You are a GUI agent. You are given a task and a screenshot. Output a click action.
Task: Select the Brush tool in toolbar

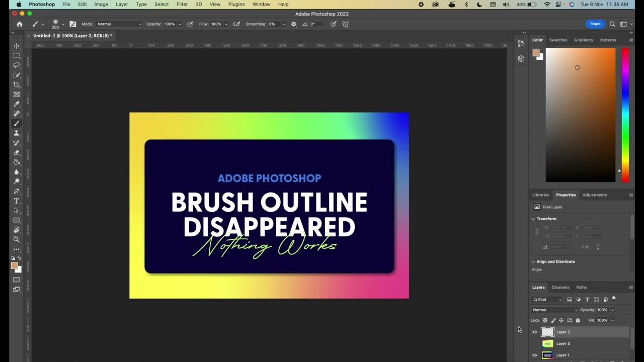(x=17, y=123)
